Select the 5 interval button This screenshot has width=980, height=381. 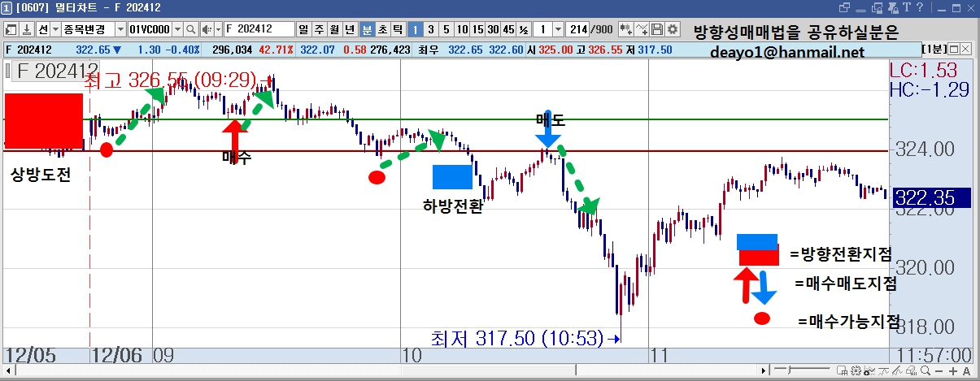pos(446,29)
